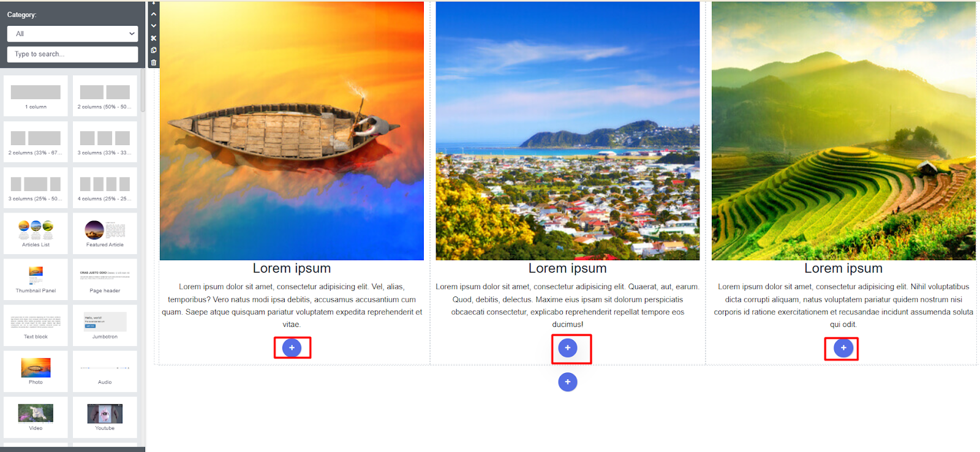Add content below rice terrace article plus icon

tap(843, 348)
